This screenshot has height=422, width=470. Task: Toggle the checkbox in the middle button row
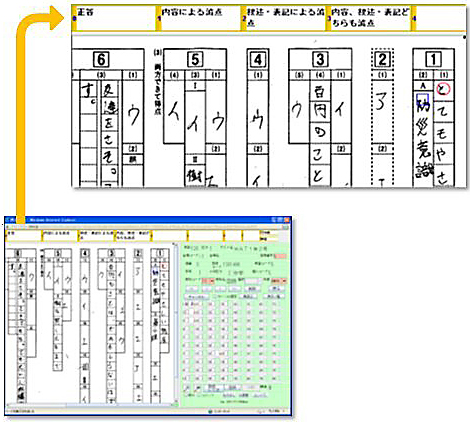pos(215,296)
